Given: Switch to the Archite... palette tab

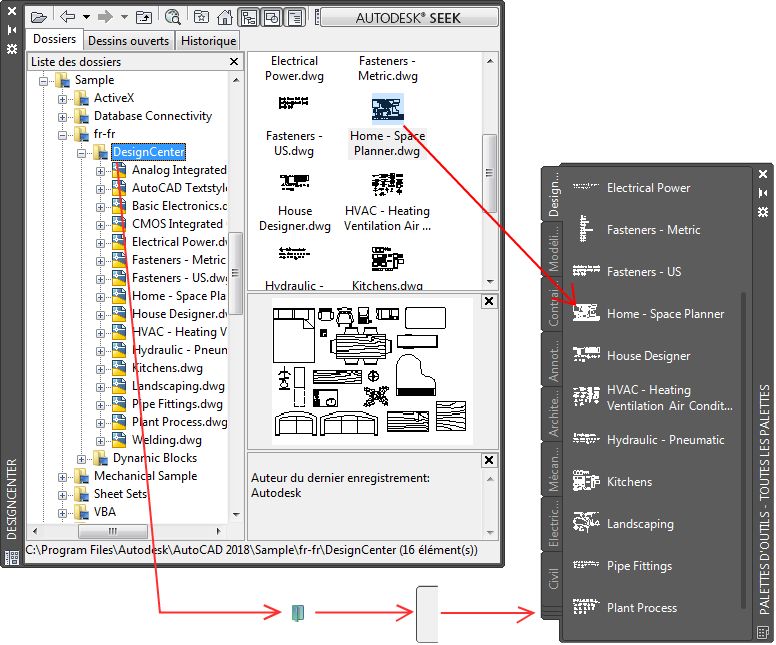Looking at the screenshot, I should click(x=553, y=413).
